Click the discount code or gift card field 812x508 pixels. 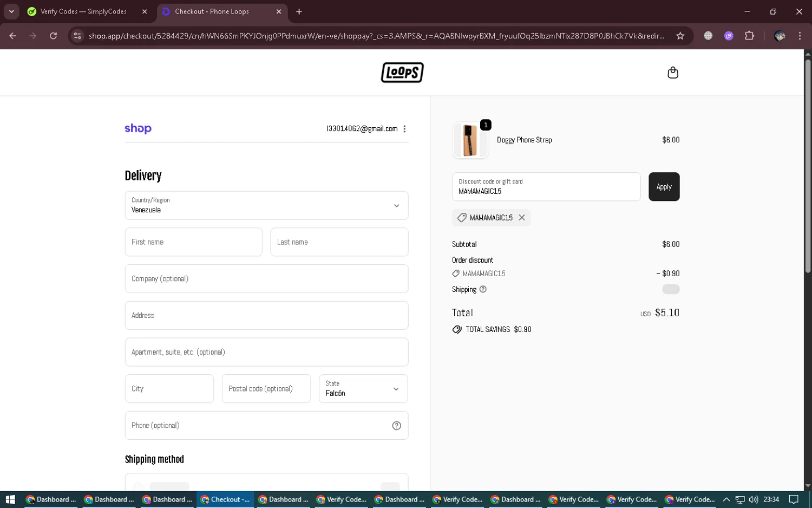tap(546, 187)
